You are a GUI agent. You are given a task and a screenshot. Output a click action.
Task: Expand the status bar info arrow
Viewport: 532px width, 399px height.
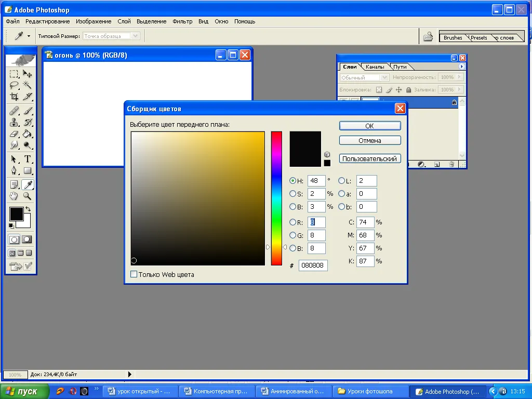(x=129, y=374)
